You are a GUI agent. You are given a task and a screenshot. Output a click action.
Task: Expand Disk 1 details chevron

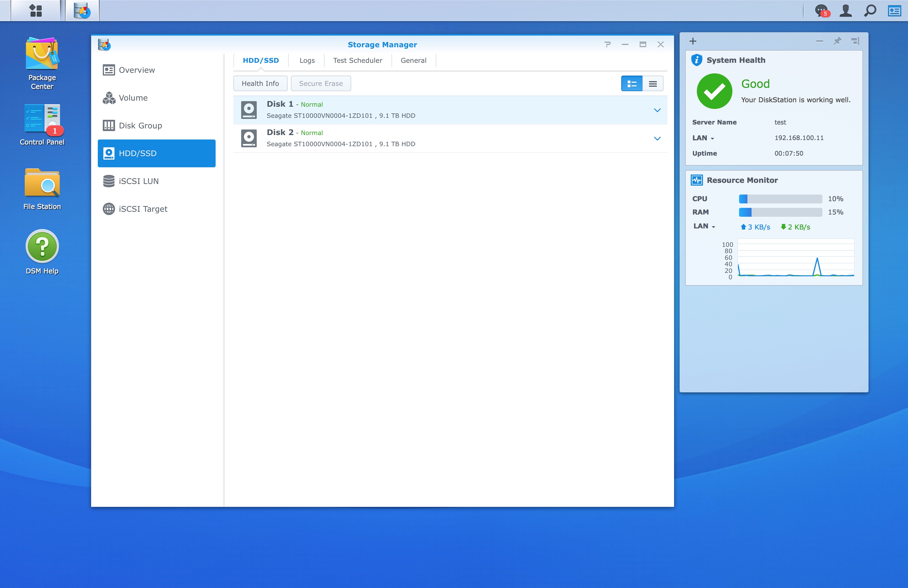657,110
